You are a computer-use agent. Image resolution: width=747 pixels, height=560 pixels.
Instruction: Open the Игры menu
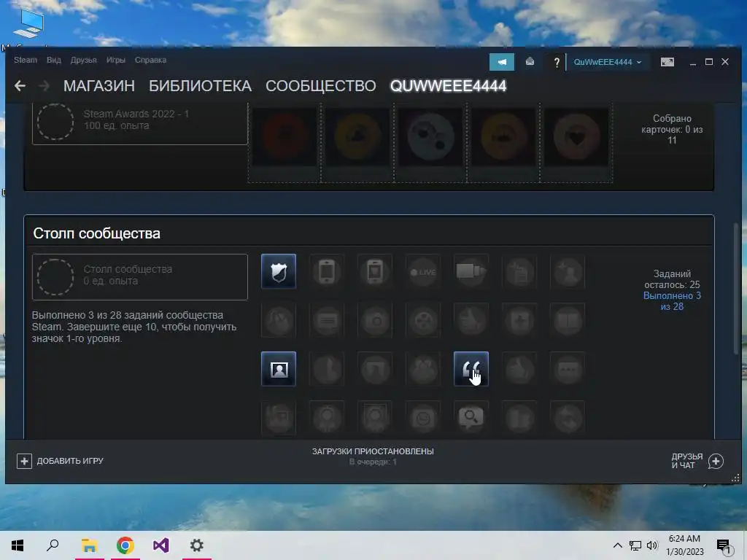coord(116,60)
